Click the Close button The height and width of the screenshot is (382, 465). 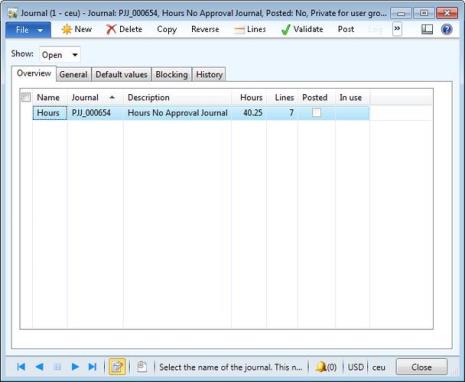tap(421, 367)
